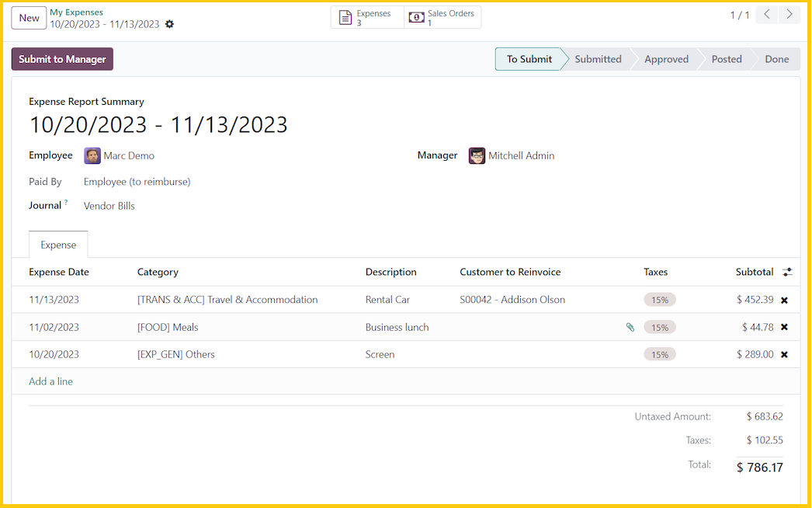Click the $ 452.39 subtotal
The image size is (812, 508).
pyautogui.click(x=755, y=300)
